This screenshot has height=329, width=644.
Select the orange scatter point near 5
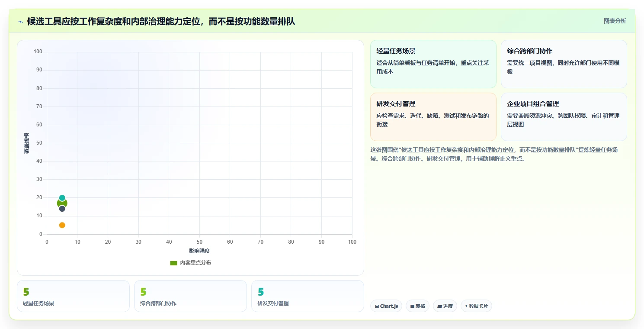tap(62, 225)
